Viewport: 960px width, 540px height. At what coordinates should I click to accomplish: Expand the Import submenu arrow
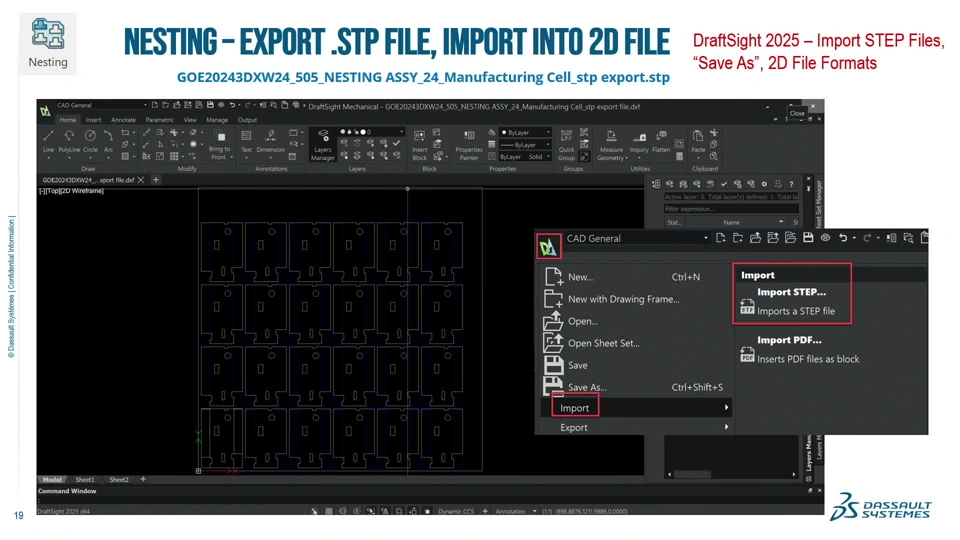pyautogui.click(x=726, y=408)
